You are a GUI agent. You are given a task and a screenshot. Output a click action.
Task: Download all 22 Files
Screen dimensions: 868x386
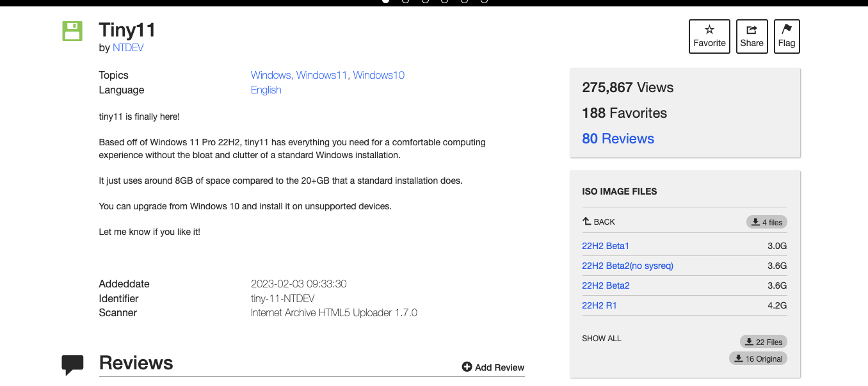click(763, 342)
